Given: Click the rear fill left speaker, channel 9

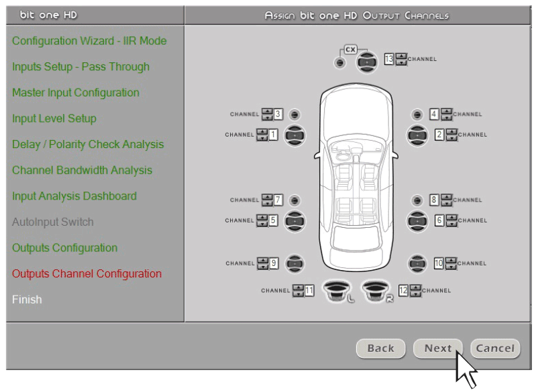Looking at the screenshot, I should coord(294,263).
